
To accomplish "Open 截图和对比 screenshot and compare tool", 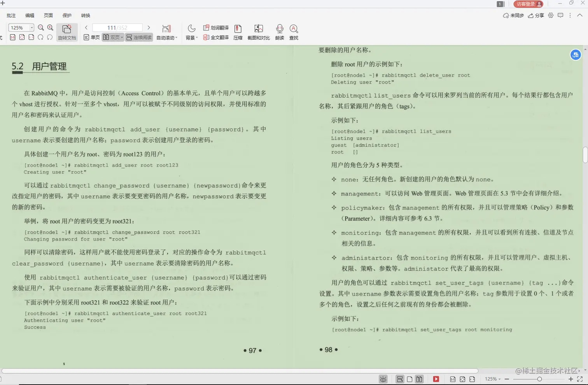I will [259, 32].
